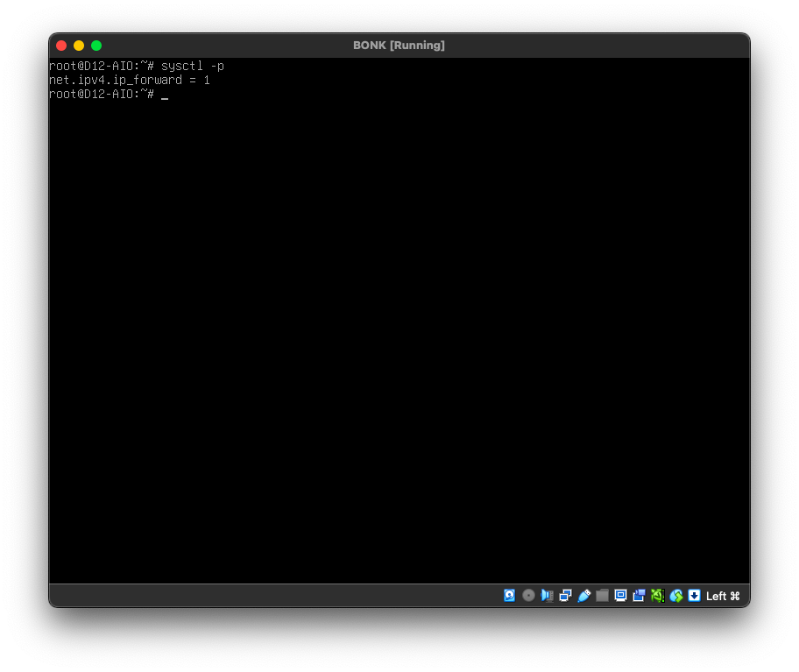Open the USB devices indicator icon
799x672 pixels.
(584, 596)
